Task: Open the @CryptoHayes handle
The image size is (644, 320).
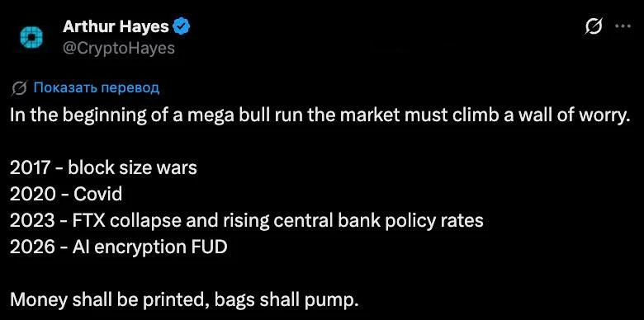Action: pyautogui.click(x=119, y=48)
